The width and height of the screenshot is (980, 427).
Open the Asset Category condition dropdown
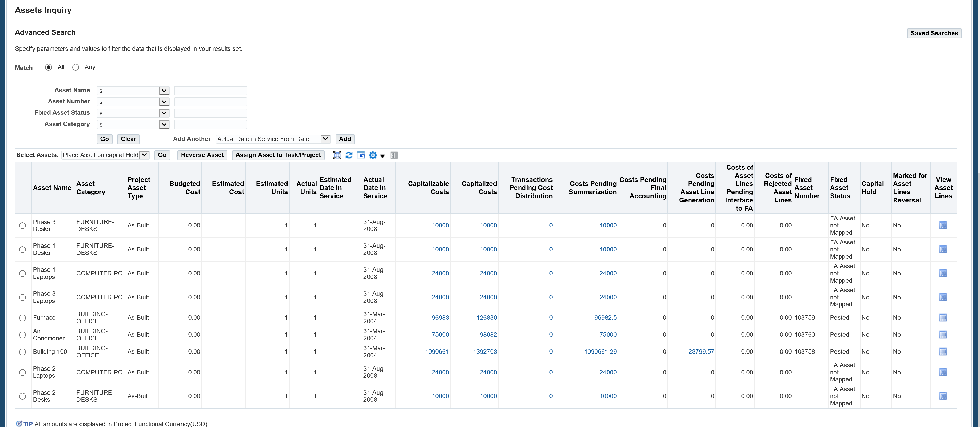pyautogui.click(x=133, y=124)
